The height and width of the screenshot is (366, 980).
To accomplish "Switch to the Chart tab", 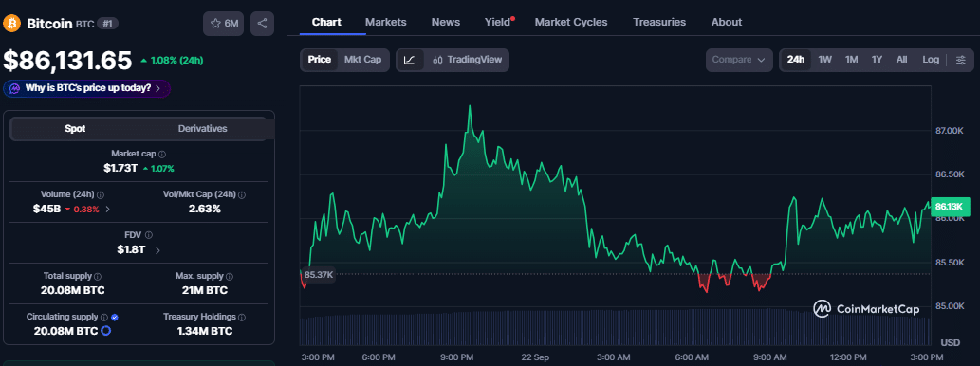I will point(326,22).
